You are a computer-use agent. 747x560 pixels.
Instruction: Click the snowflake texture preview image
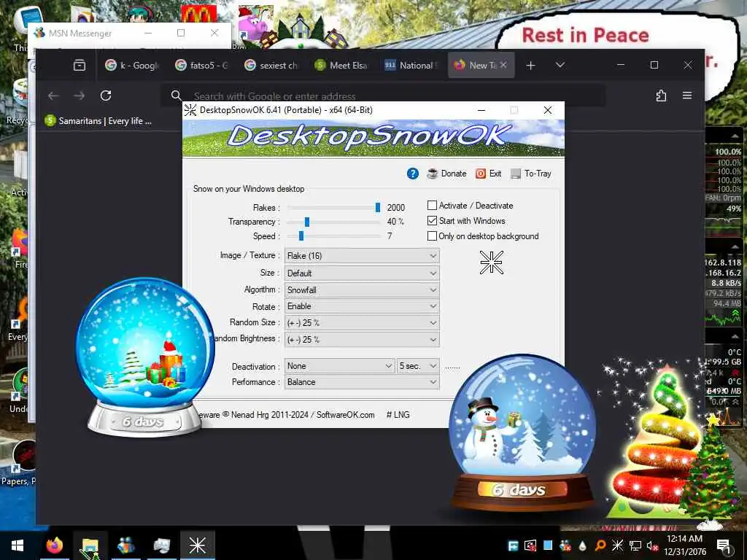(491, 262)
